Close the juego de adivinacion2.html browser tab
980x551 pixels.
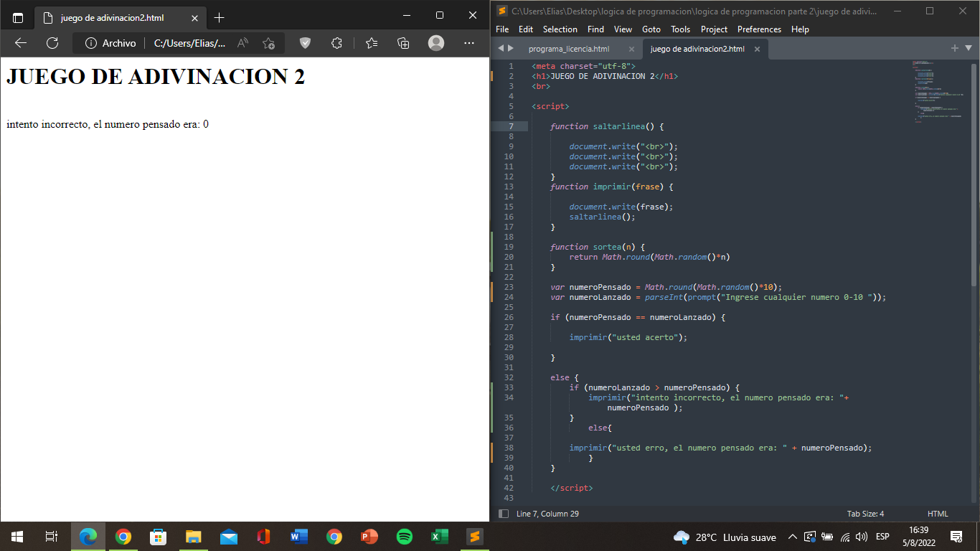pos(194,17)
